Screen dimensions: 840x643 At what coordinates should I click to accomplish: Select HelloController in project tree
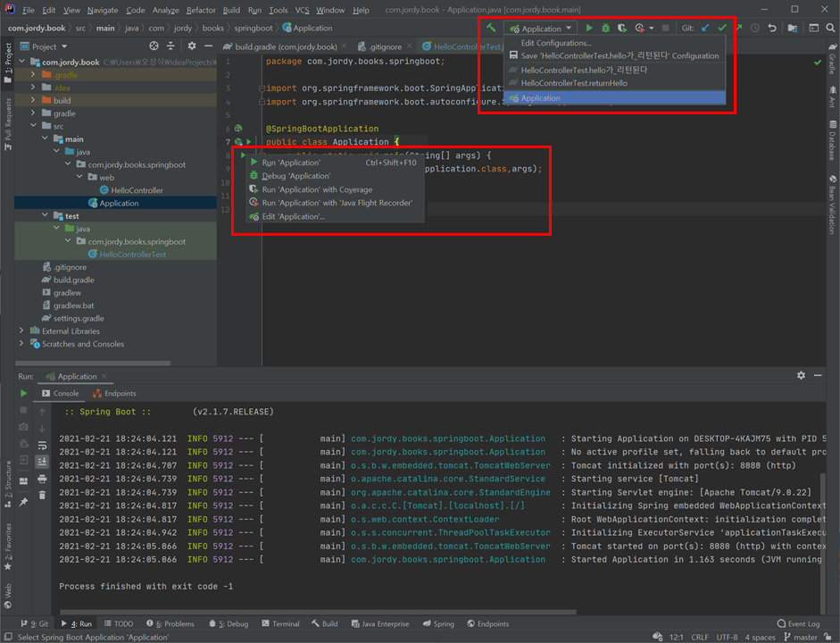[137, 190]
